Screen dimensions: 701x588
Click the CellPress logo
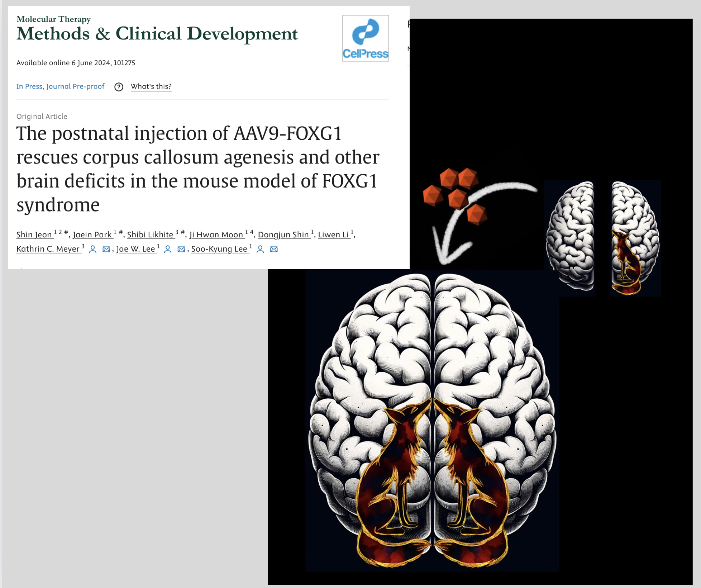tap(365, 38)
